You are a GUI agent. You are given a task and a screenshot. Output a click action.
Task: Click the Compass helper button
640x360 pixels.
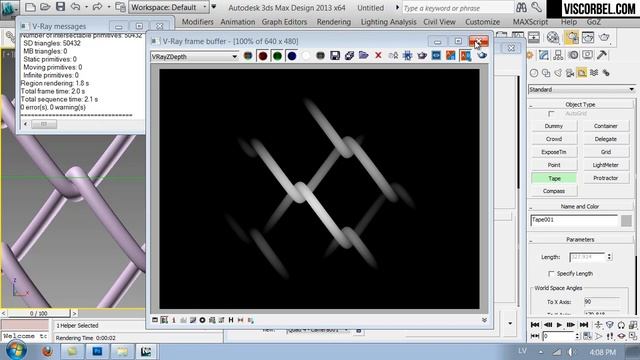[554, 191]
